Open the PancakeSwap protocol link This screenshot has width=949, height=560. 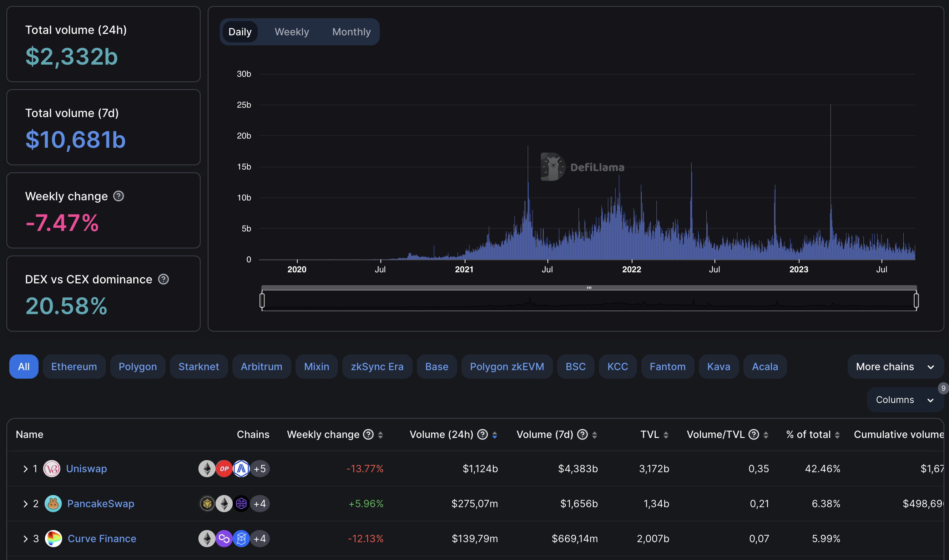point(101,503)
